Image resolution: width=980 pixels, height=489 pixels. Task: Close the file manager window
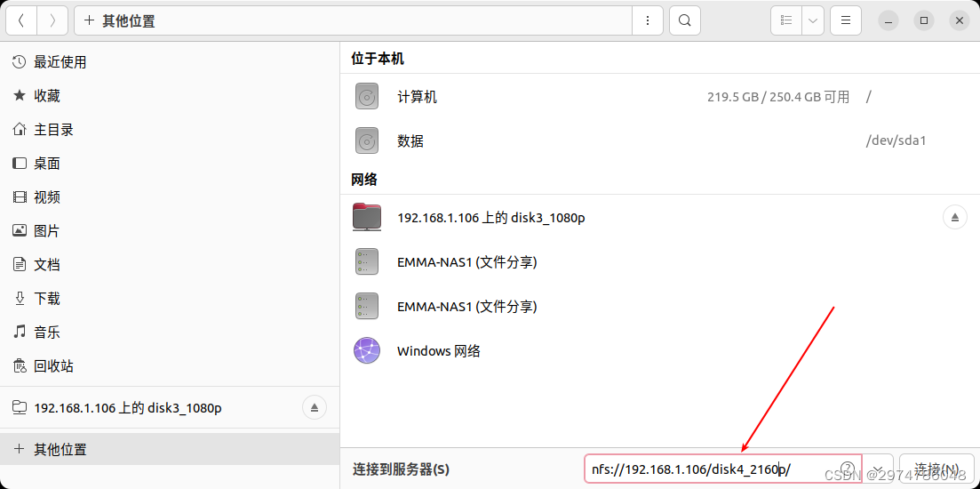pyautogui.click(x=960, y=20)
